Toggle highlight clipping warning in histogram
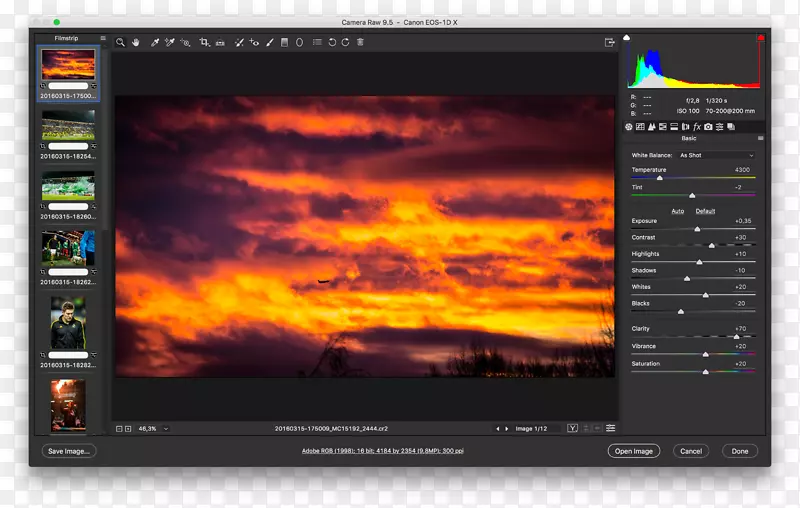 tap(761, 38)
